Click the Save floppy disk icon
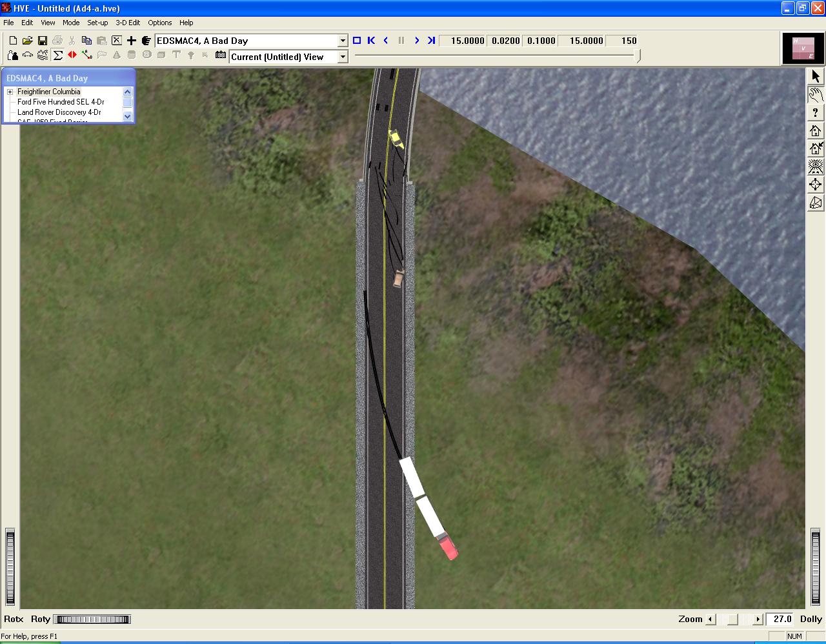This screenshot has width=826, height=644. [43, 41]
